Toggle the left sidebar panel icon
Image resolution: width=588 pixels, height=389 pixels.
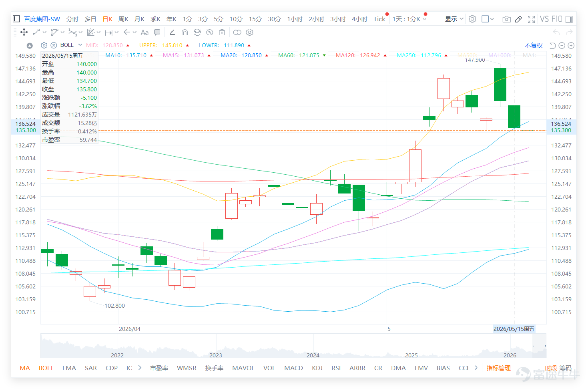pyautogui.click(x=16, y=19)
